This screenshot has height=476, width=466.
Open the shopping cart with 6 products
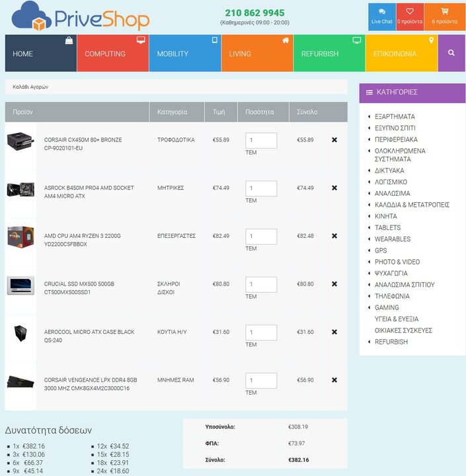[444, 17]
